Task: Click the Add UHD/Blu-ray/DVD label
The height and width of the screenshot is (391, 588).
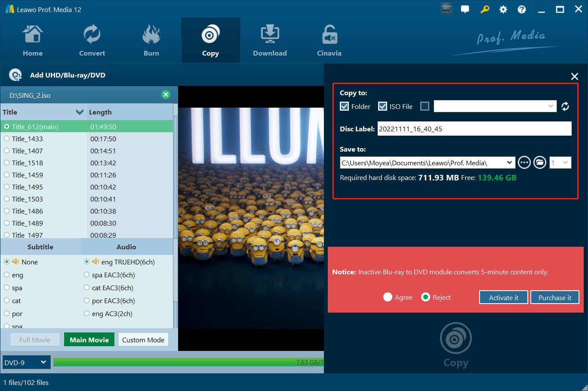Action: [68, 75]
